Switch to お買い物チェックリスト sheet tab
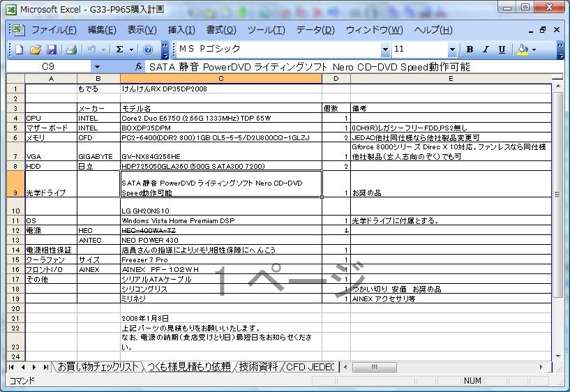This screenshot has height=392, width=570. 98,367
